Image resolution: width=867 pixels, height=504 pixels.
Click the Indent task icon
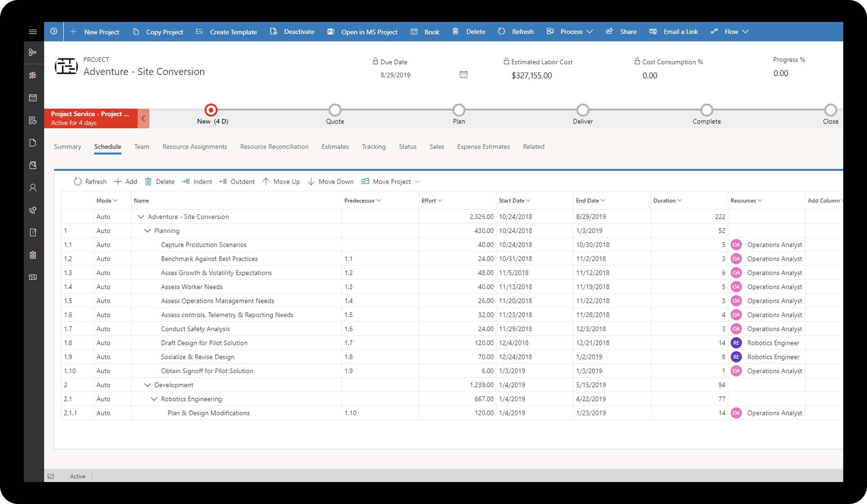pyautogui.click(x=186, y=182)
